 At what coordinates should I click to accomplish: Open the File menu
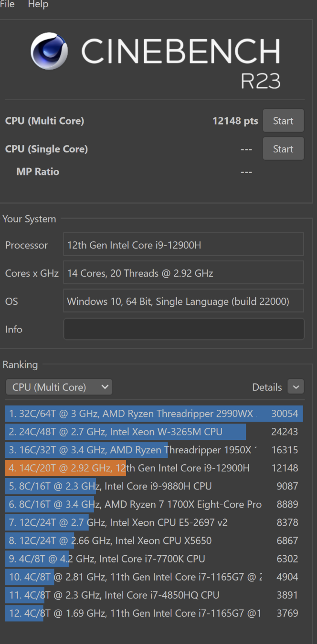[x=7, y=4]
